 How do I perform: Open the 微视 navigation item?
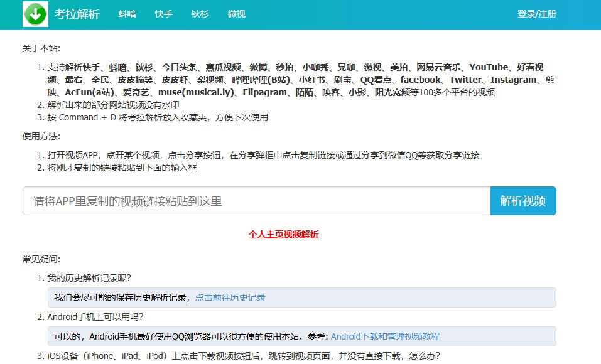tap(237, 14)
